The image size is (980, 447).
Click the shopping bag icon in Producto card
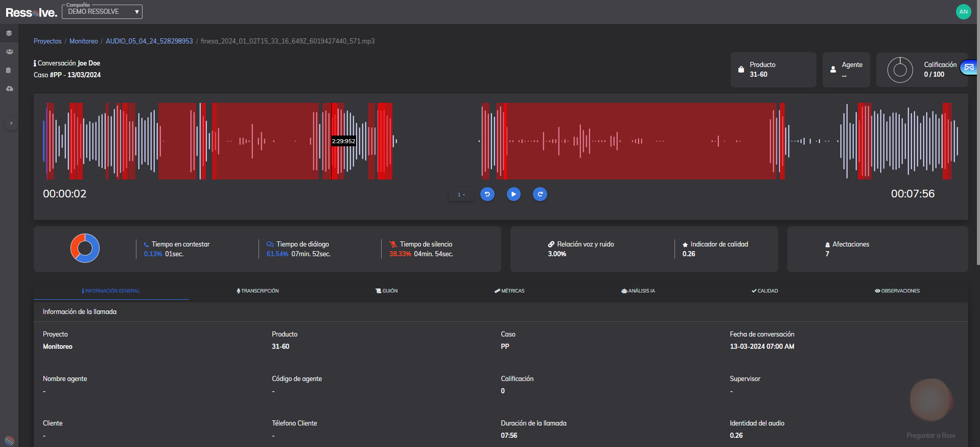click(741, 70)
